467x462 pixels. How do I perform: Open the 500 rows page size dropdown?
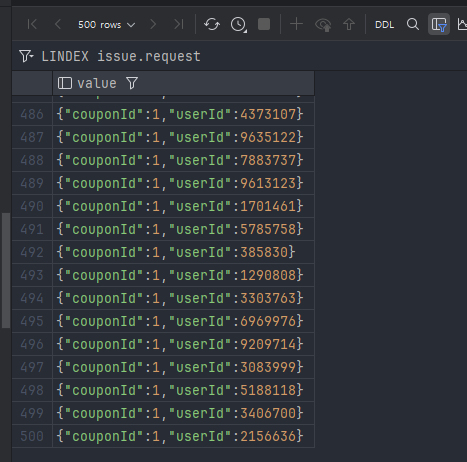tap(106, 25)
